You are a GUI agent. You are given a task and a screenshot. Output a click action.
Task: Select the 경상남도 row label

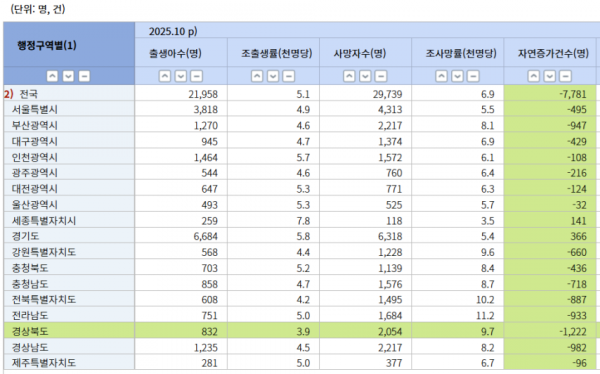click(30, 347)
